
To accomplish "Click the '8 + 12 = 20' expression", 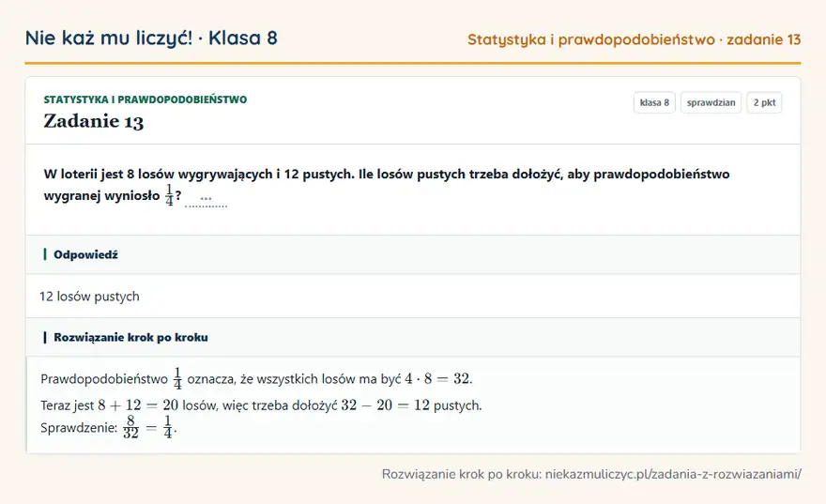I will click(138, 405).
